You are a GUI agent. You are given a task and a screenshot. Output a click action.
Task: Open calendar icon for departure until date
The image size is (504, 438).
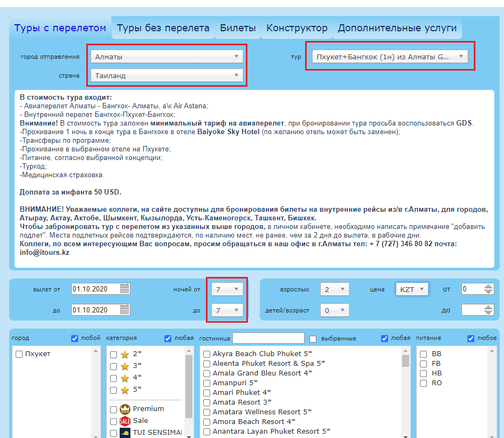point(125,310)
